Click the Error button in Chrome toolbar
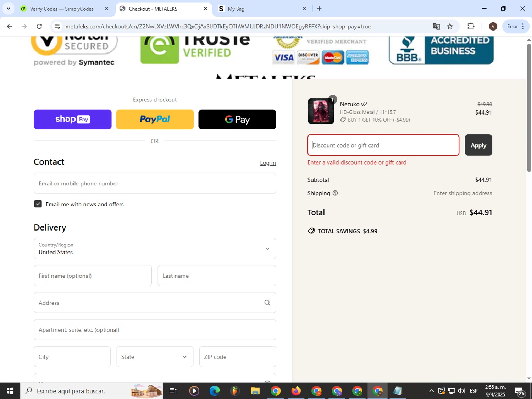The width and height of the screenshot is (532, 399). coord(512,26)
